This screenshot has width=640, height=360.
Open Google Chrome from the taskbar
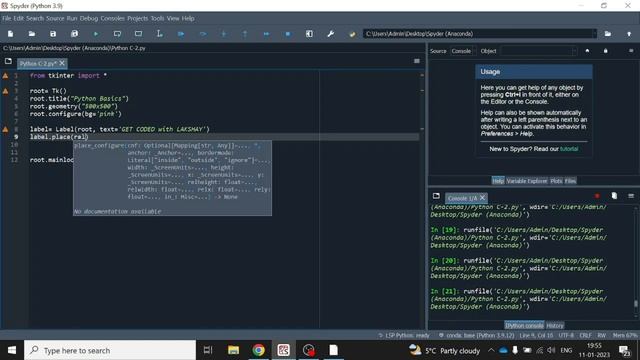(x=258, y=350)
